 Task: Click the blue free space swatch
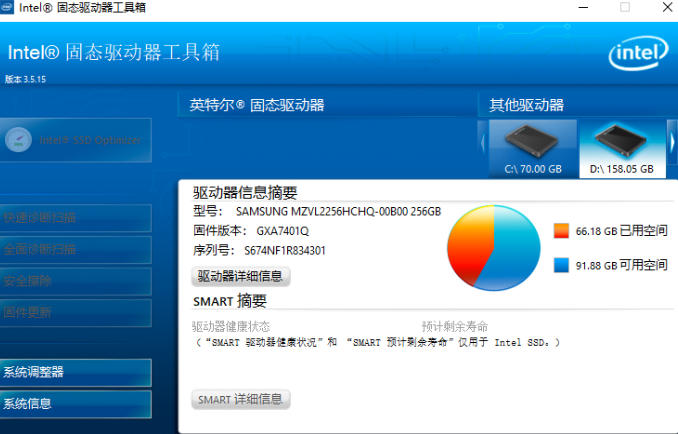[561, 265]
